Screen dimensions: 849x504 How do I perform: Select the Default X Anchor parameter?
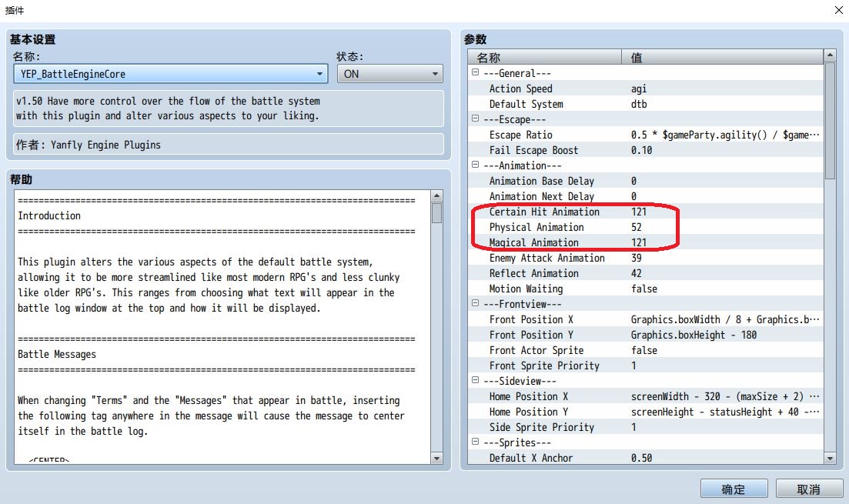646,457
